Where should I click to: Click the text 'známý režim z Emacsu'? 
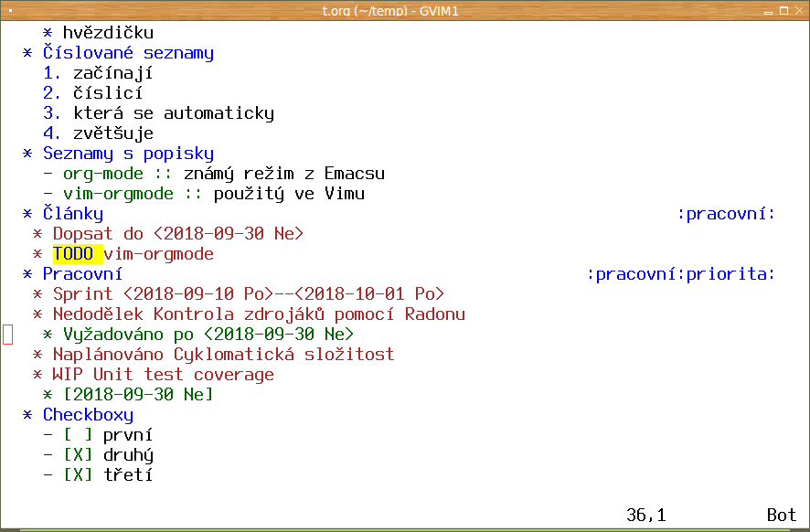(x=284, y=174)
